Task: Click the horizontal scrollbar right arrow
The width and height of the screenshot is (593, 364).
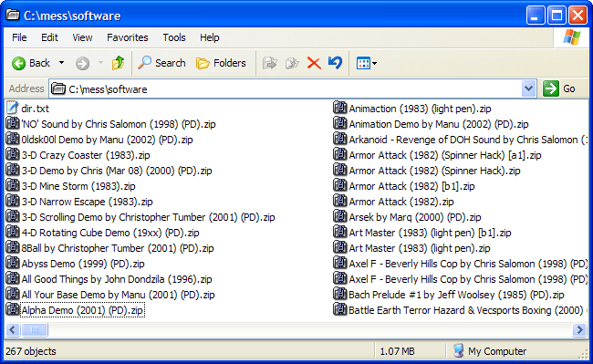Action: [579, 330]
